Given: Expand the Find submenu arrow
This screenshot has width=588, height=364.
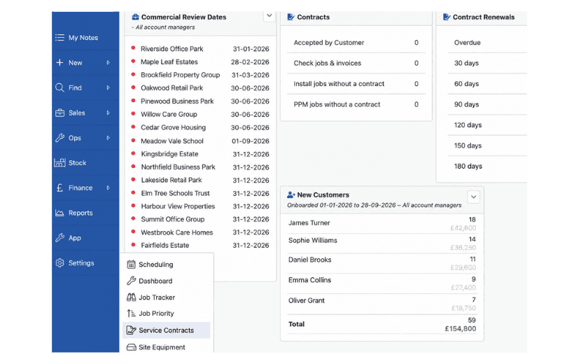Looking at the screenshot, I should click(x=108, y=87).
